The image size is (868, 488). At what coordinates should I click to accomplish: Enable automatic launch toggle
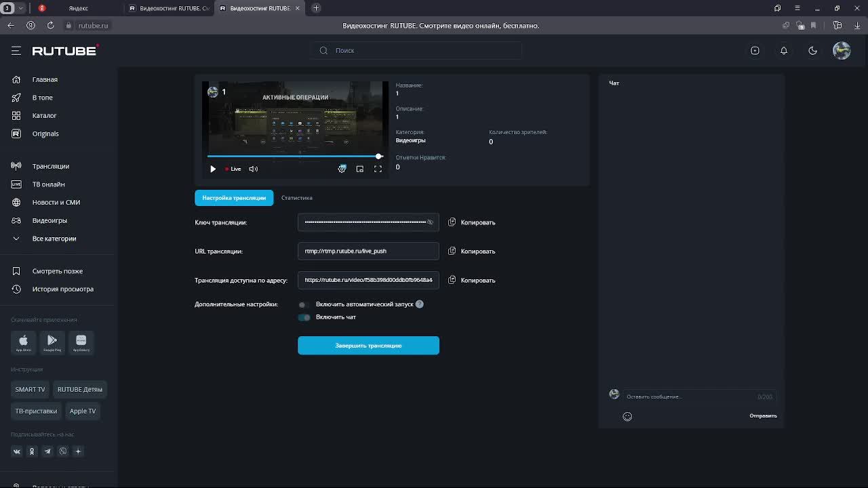[303, 304]
